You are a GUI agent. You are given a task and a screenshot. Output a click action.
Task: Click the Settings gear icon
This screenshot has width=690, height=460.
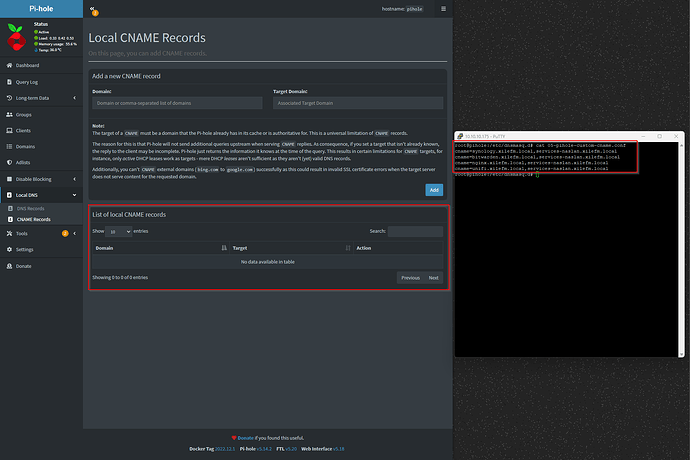(x=8, y=249)
